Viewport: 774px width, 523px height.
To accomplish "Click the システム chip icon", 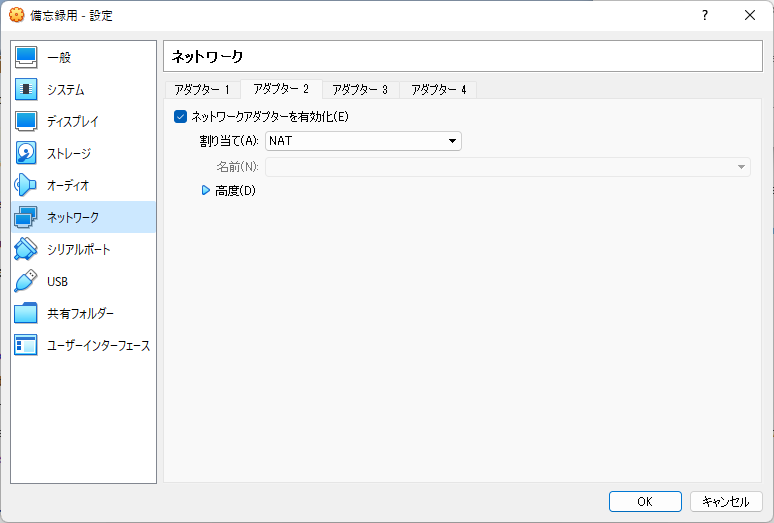I will coord(26,89).
